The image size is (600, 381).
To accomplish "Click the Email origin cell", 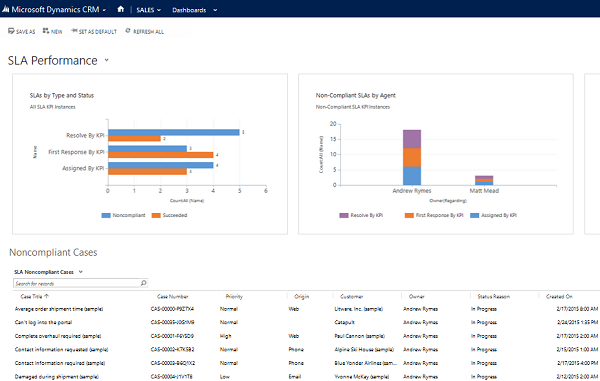I will (x=295, y=377).
